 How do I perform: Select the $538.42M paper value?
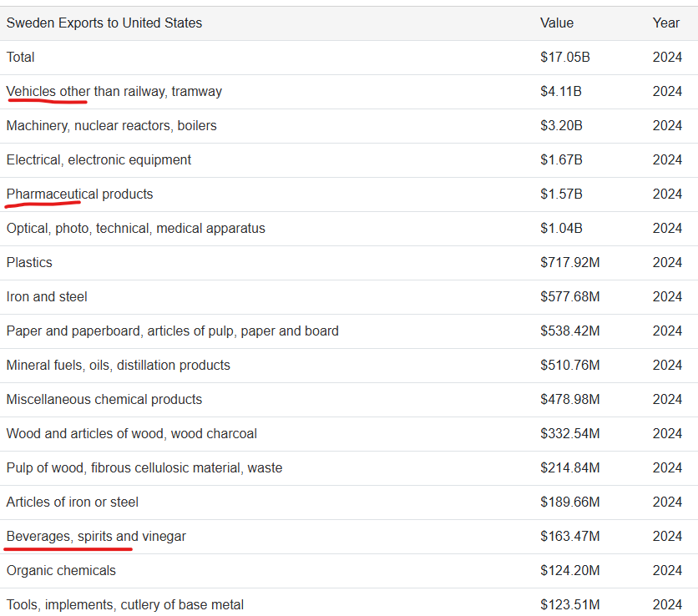coord(569,331)
